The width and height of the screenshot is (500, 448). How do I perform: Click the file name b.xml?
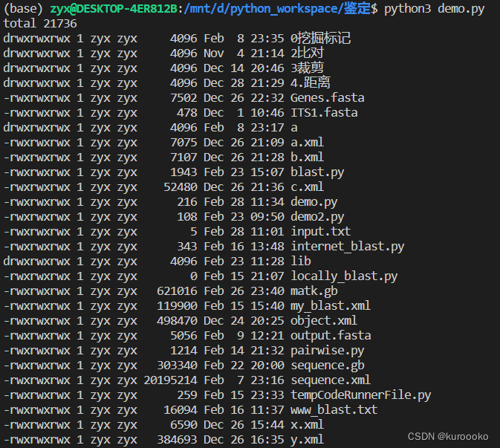point(307,158)
